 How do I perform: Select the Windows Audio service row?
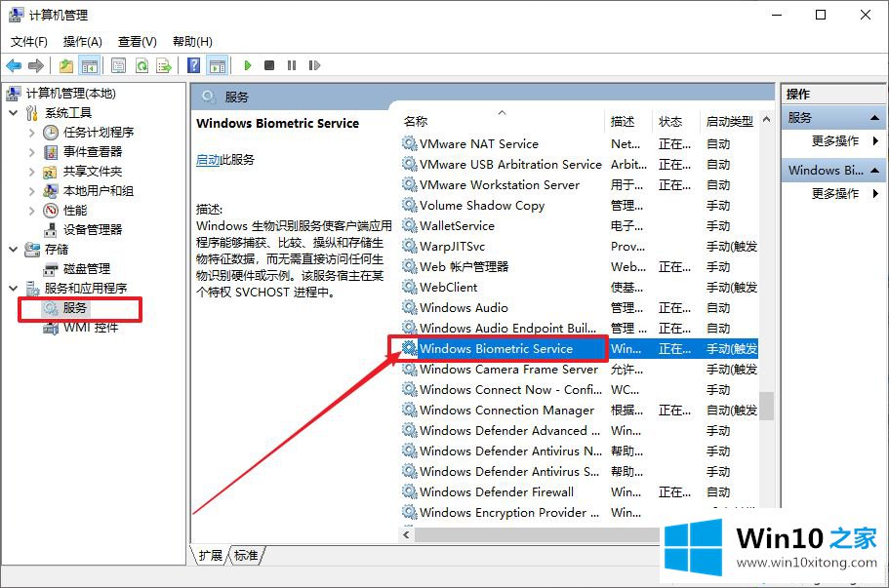579,307
